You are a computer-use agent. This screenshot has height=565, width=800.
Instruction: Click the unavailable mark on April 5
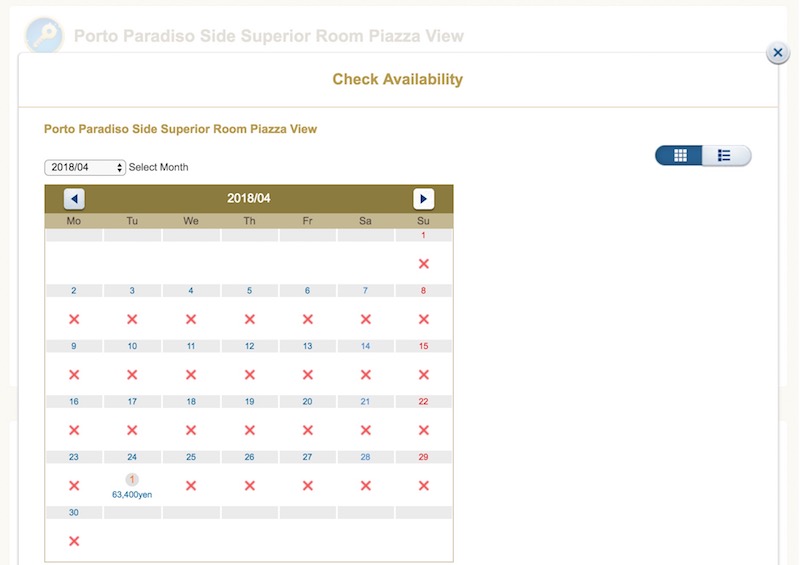(x=249, y=320)
